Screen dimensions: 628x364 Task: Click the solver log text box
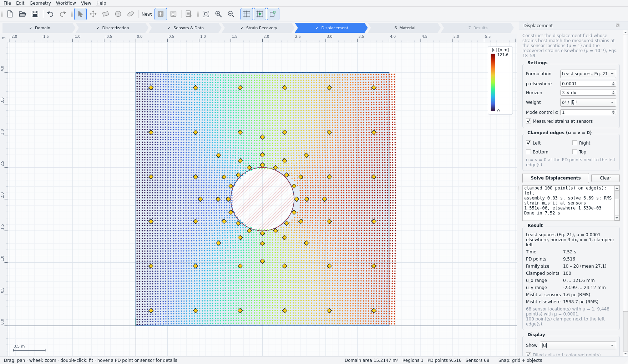click(568, 203)
